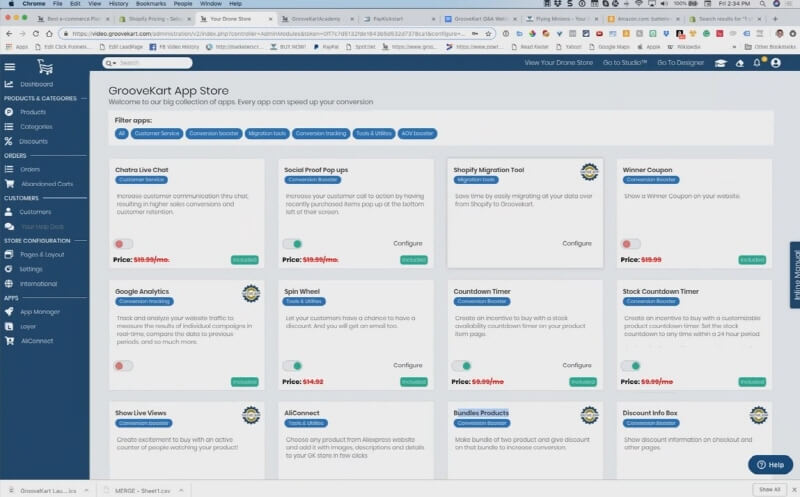Open the Window menu in menu bar
This screenshot has width=800, height=497.
pos(211,4)
